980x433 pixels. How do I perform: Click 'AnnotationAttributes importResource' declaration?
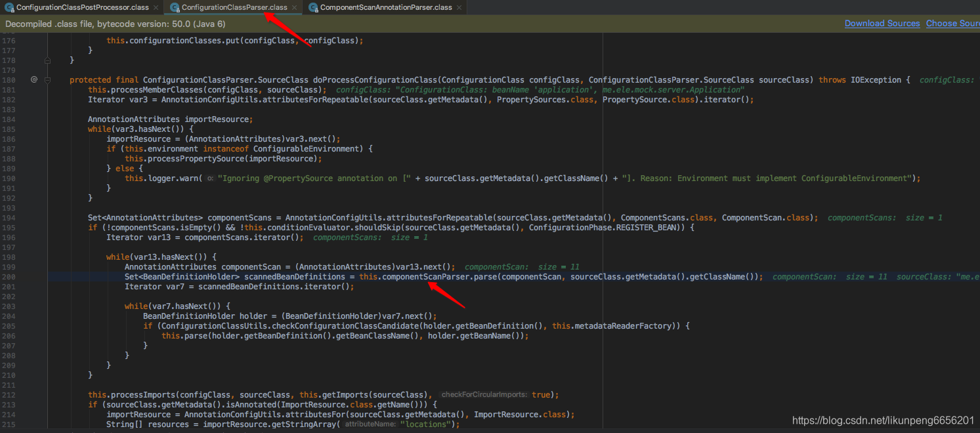coord(170,119)
